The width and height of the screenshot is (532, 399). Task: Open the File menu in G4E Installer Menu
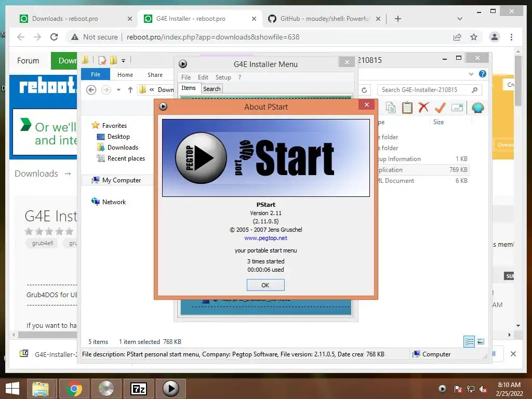(186, 77)
